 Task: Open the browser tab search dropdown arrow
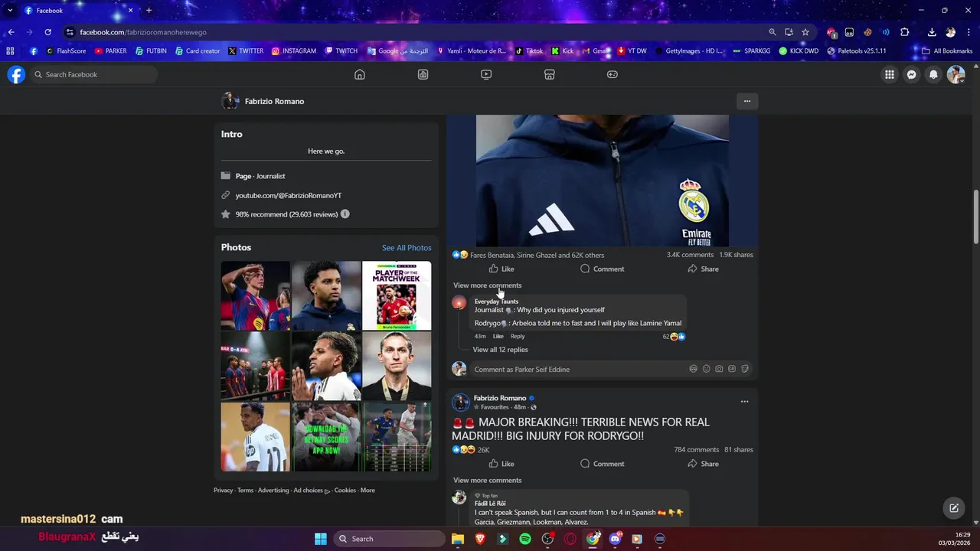[10, 10]
